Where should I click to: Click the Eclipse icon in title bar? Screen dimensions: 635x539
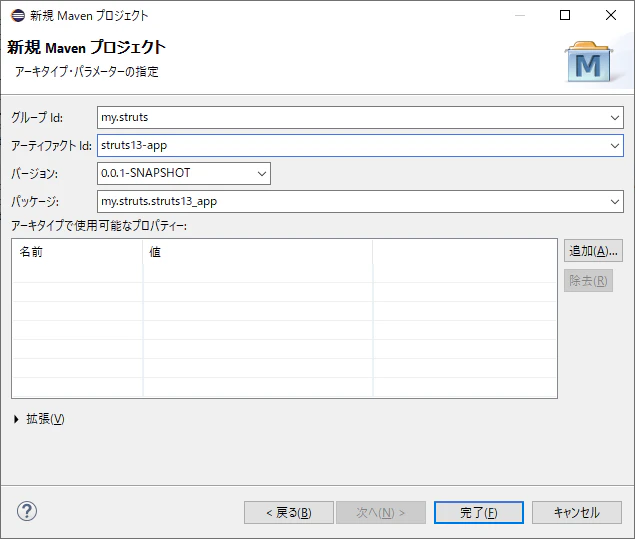(x=18, y=15)
